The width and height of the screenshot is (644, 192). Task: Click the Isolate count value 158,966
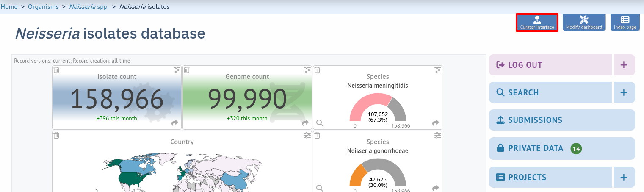coord(117,99)
